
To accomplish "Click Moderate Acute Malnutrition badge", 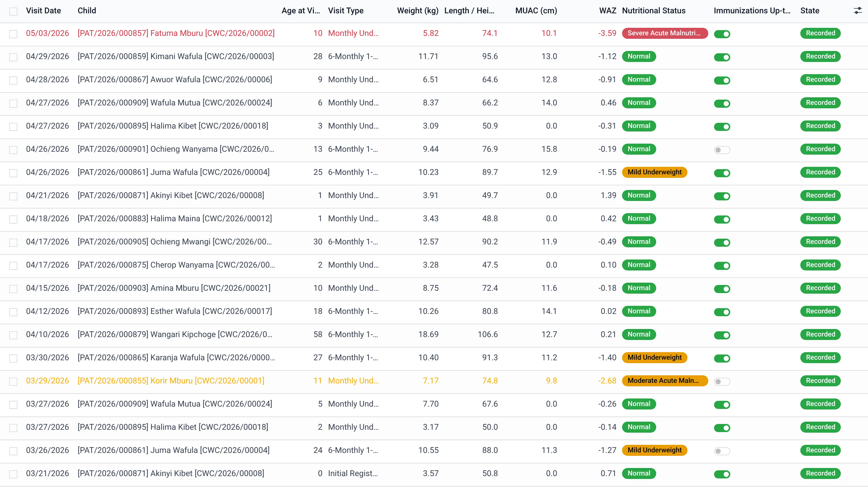I will click(x=665, y=381).
